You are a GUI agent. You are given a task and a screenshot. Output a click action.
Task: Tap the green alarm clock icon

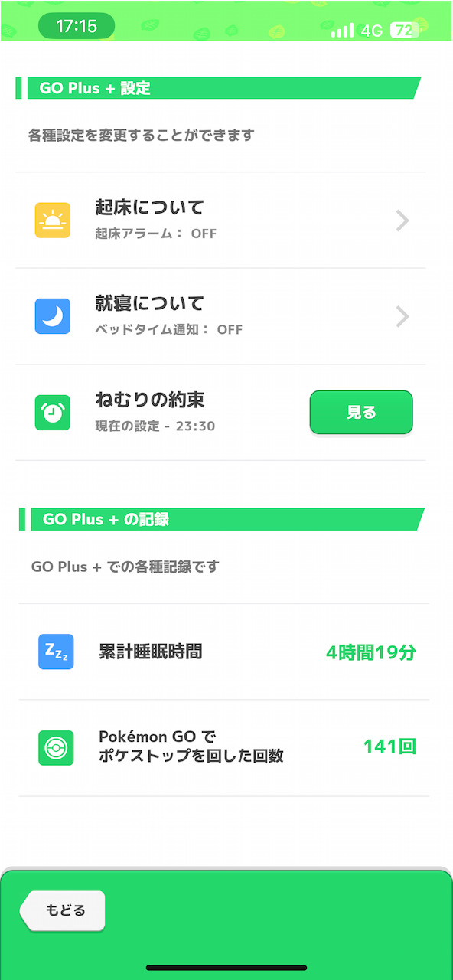pyautogui.click(x=52, y=413)
